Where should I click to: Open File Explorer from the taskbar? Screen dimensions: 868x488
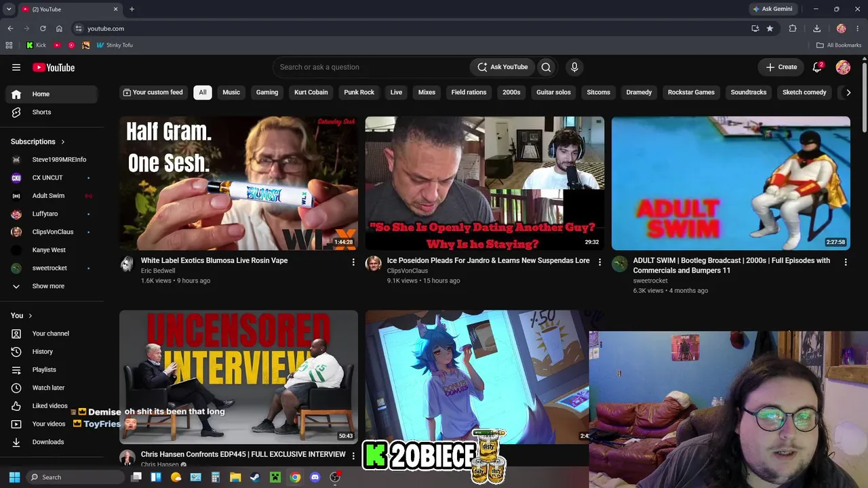[x=235, y=477]
